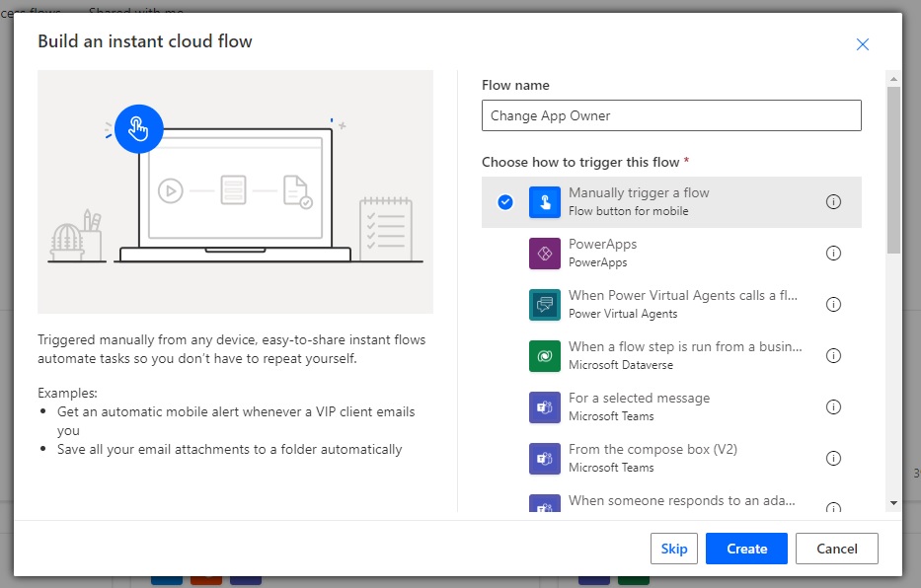The width and height of the screenshot is (921, 588).
Task: Click the Create button
Action: click(x=746, y=549)
